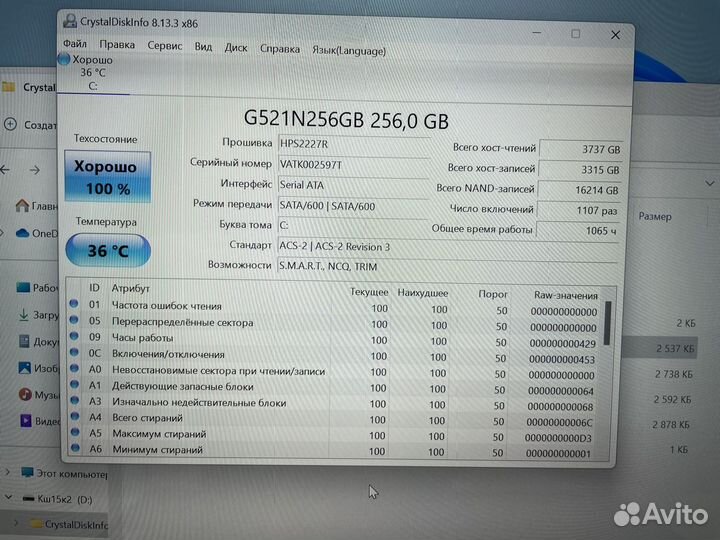
Task: Click status dot of A3 Изначально недействительные блоки
Action: tap(75, 400)
